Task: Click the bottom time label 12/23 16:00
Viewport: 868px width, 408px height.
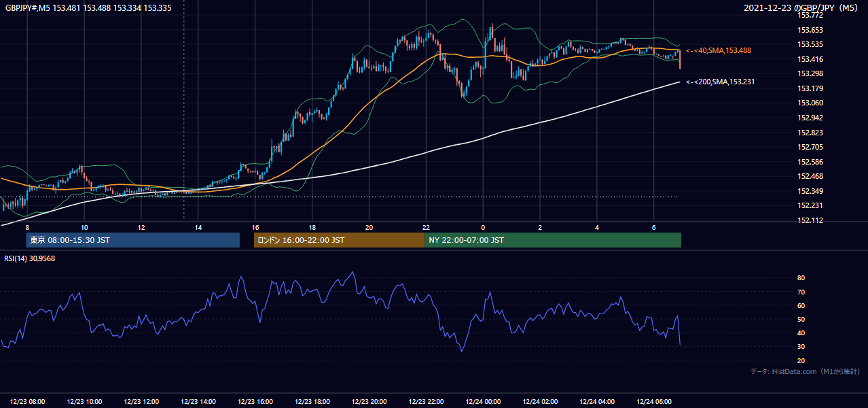Action: tap(255, 402)
